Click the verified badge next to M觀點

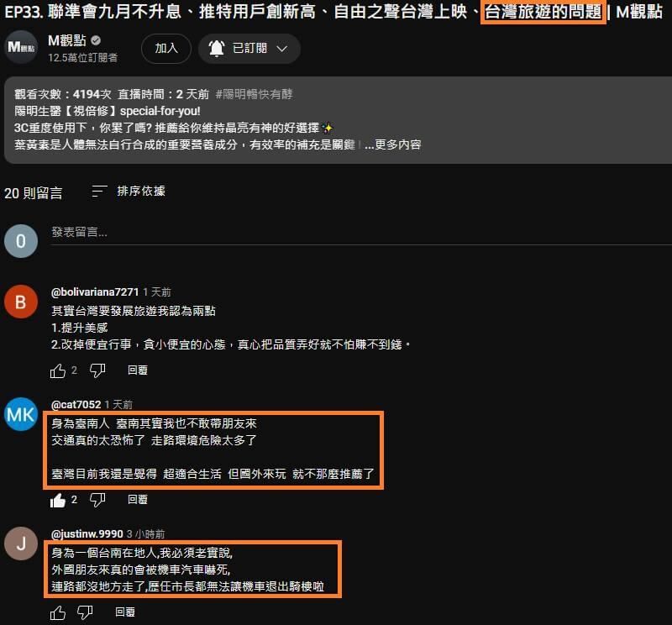point(96,40)
